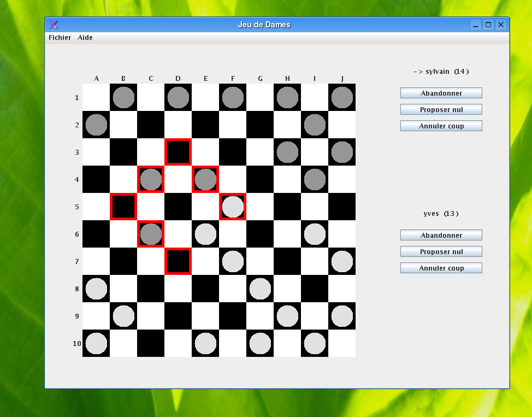Click Abandonner button under sylvain
The width and height of the screenshot is (532, 417).
(441, 93)
